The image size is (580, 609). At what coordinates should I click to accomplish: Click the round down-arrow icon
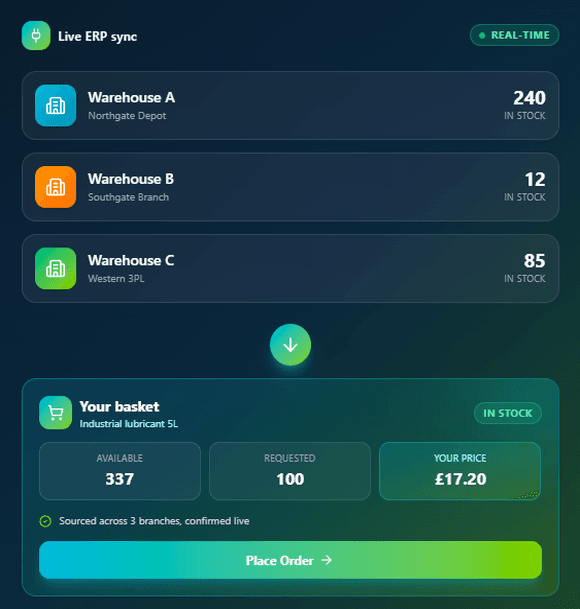290,345
